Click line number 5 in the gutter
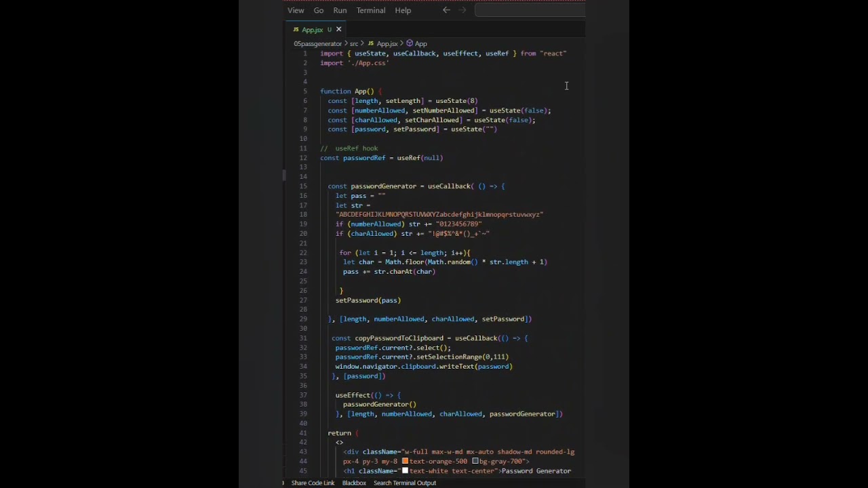Viewport: 868px width, 488px height. point(305,91)
